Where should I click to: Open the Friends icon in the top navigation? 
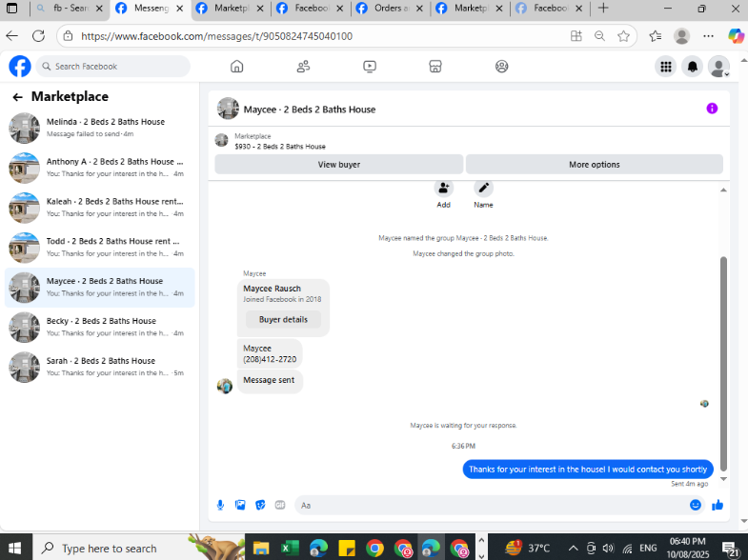pyautogui.click(x=303, y=67)
